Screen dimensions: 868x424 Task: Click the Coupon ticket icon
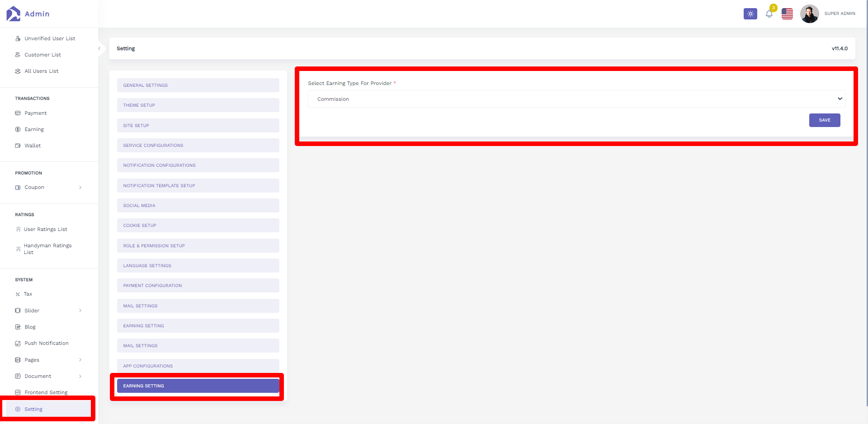[18, 187]
